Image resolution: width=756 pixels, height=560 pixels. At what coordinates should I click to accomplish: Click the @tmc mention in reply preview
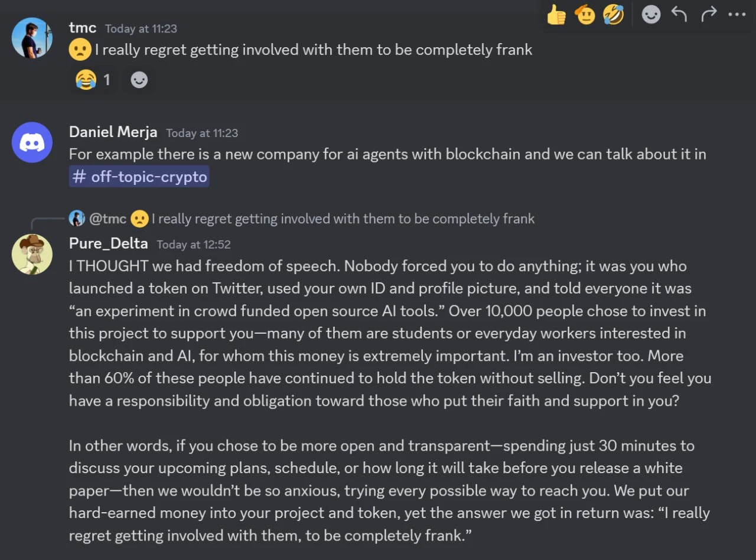(x=107, y=219)
